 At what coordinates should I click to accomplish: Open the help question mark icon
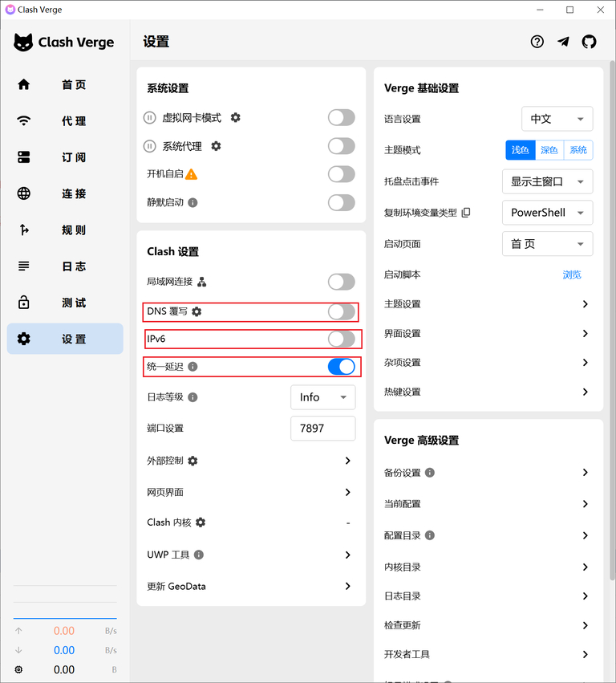pos(537,42)
